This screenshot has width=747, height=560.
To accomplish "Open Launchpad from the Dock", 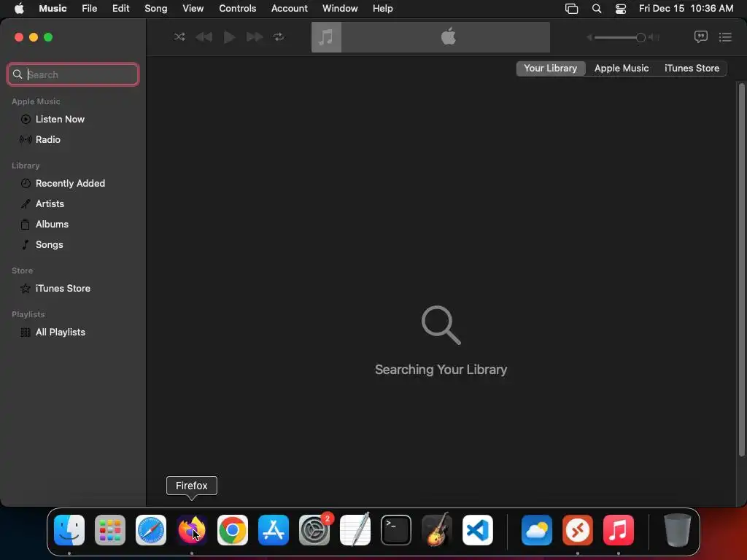I will pos(110,530).
